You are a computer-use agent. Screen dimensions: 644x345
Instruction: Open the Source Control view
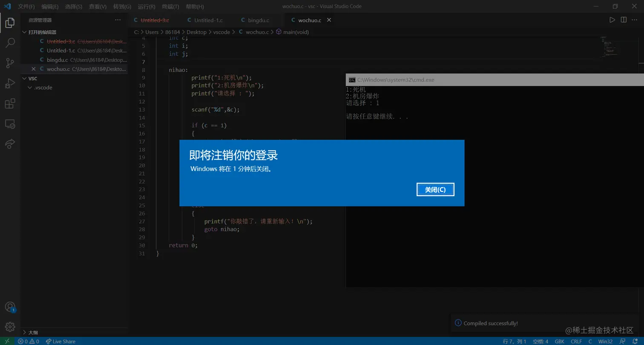(10, 64)
